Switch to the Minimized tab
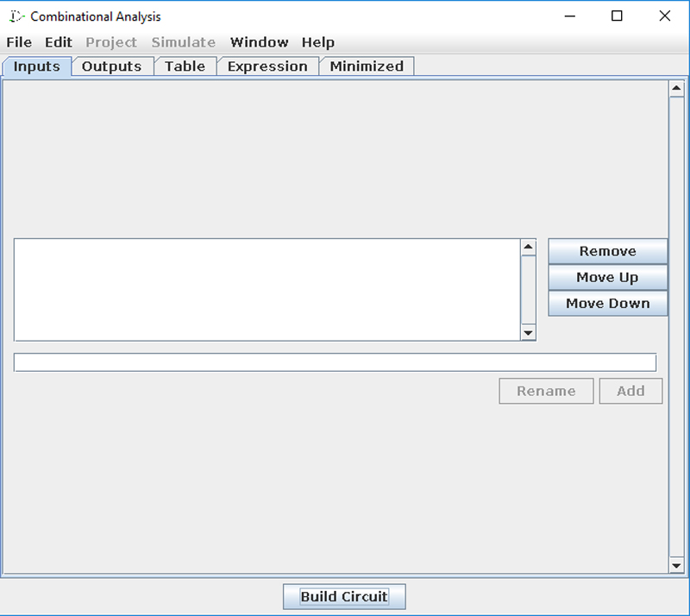The image size is (690, 616). click(367, 66)
